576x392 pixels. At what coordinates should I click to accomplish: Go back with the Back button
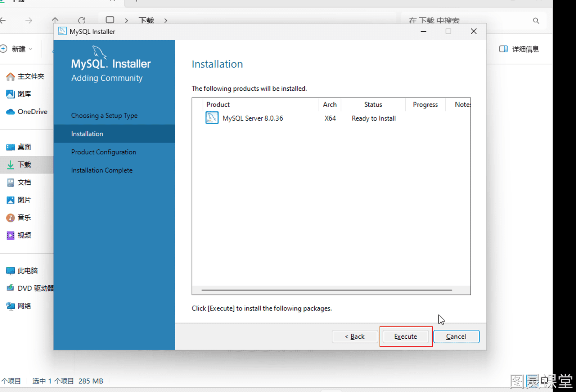[355, 337]
